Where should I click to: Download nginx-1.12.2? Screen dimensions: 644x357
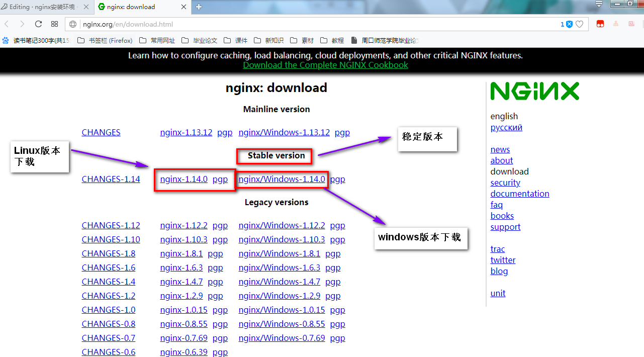(x=183, y=225)
